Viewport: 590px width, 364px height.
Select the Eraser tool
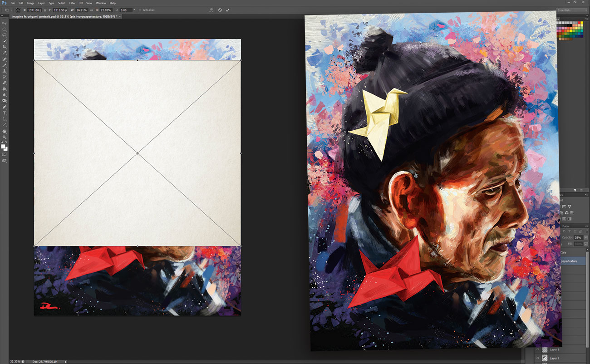pyautogui.click(x=5, y=83)
